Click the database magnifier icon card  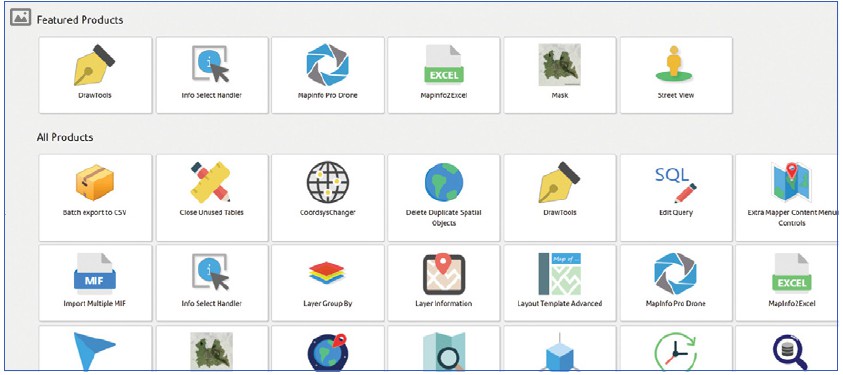point(787,348)
